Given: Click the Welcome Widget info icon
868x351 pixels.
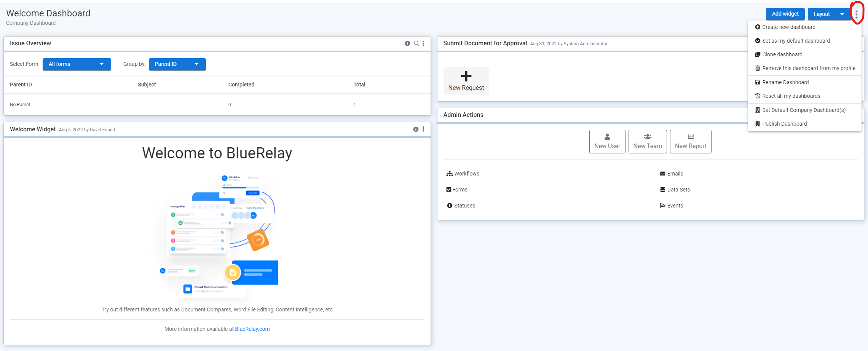Looking at the screenshot, I should [x=416, y=129].
